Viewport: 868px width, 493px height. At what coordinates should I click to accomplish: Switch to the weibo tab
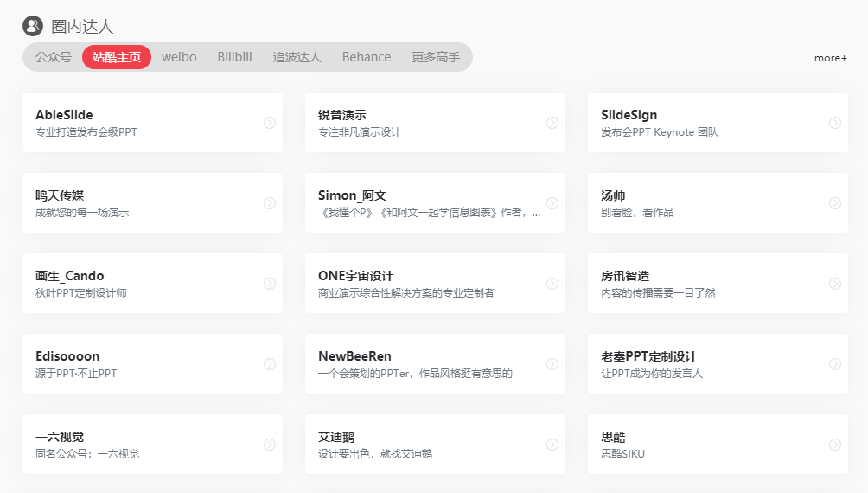click(179, 57)
